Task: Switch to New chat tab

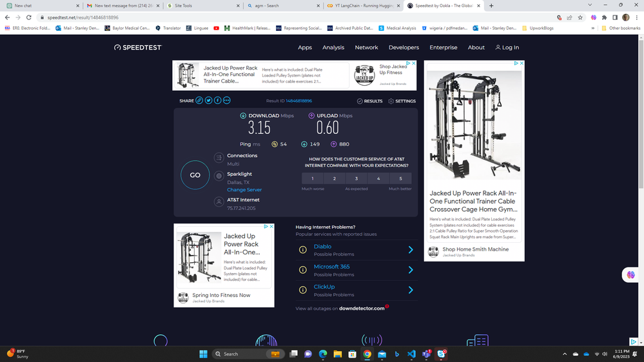Action: 41,6
